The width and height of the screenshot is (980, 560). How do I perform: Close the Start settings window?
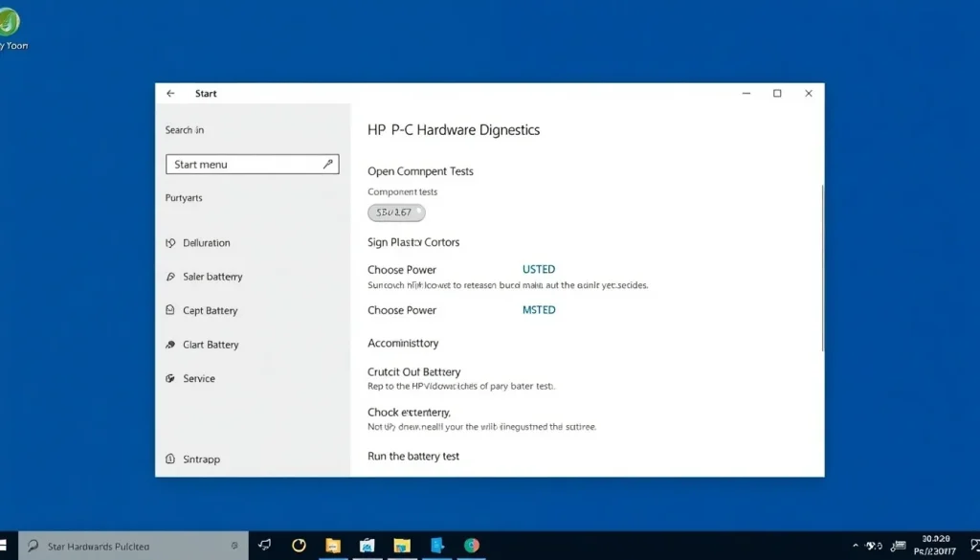pyautogui.click(x=808, y=94)
